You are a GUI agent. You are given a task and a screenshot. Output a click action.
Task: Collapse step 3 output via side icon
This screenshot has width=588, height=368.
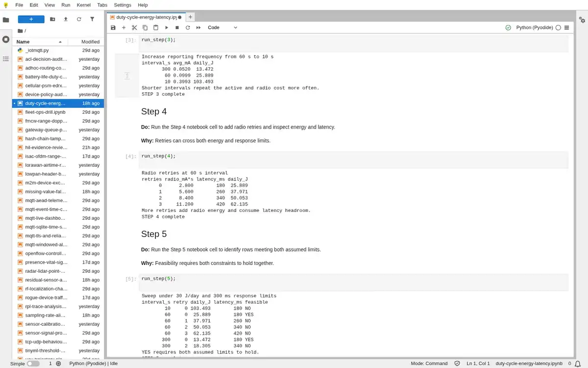[x=126, y=76]
